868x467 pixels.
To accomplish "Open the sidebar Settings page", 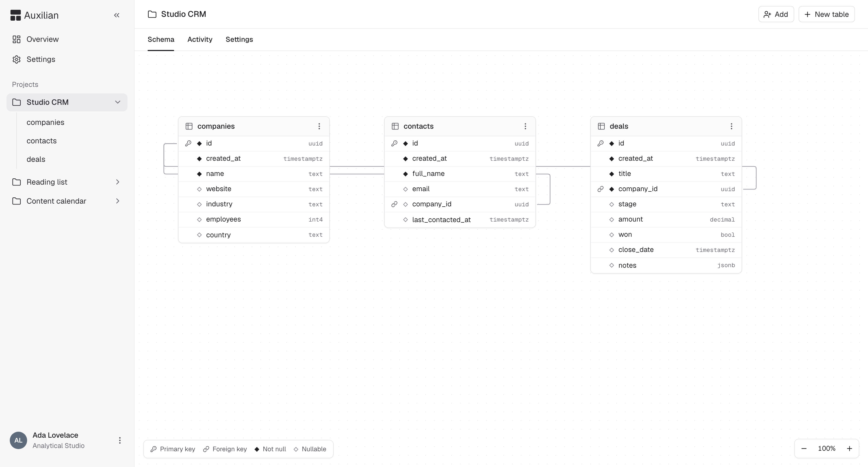I will 67,59.
